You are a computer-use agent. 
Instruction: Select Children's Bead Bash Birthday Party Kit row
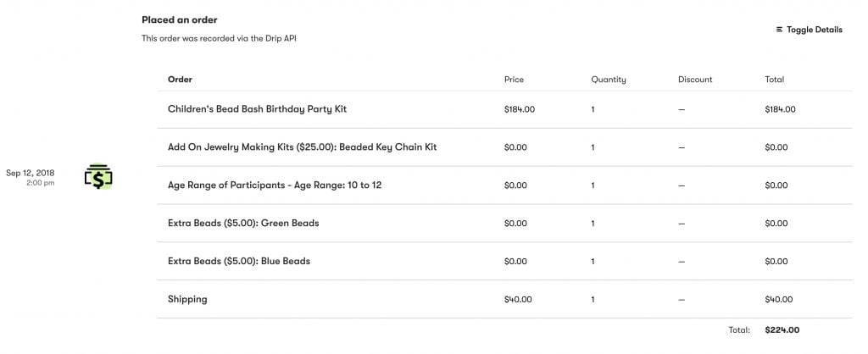tap(504, 109)
